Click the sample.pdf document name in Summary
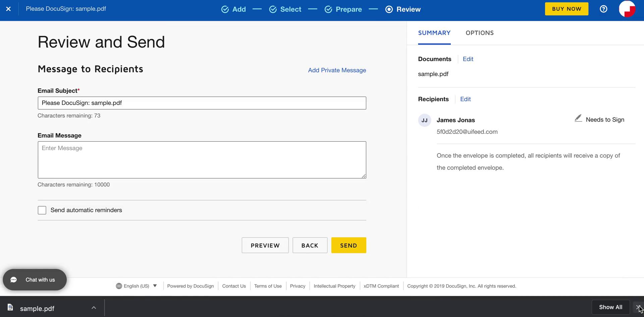The image size is (644, 317). click(x=433, y=74)
